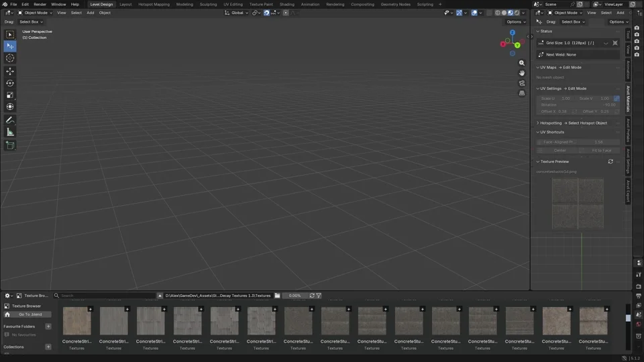Viewport: 644px width, 362px height.
Task: Click the Rotation -90.00 field
Action: (x=578, y=105)
